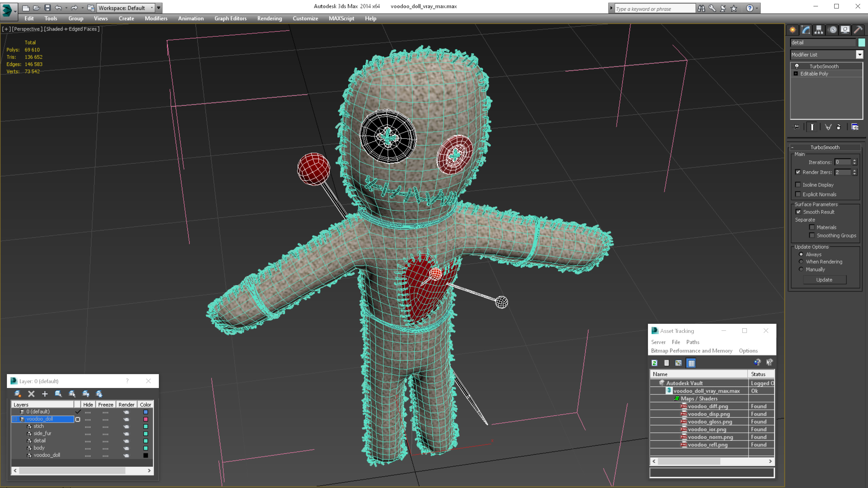Image resolution: width=868 pixels, height=488 pixels.
Task: Open the Display command panel tab
Action: tap(845, 30)
